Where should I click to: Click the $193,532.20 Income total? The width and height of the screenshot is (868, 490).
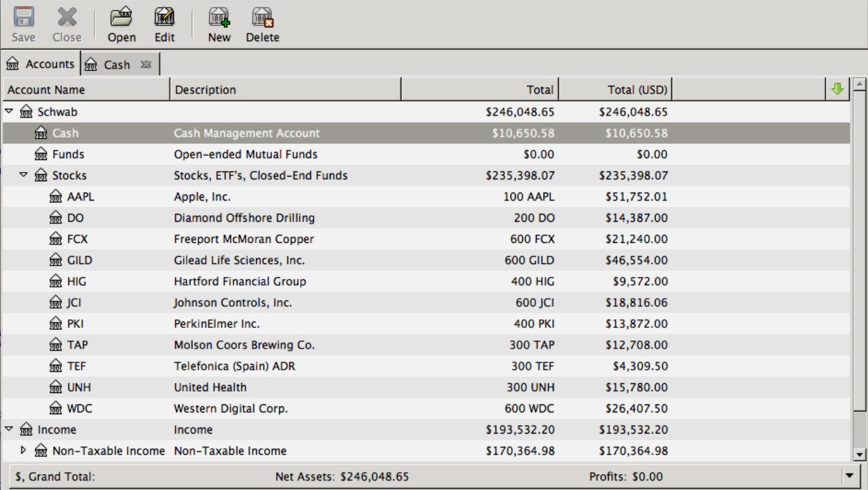click(520, 430)
